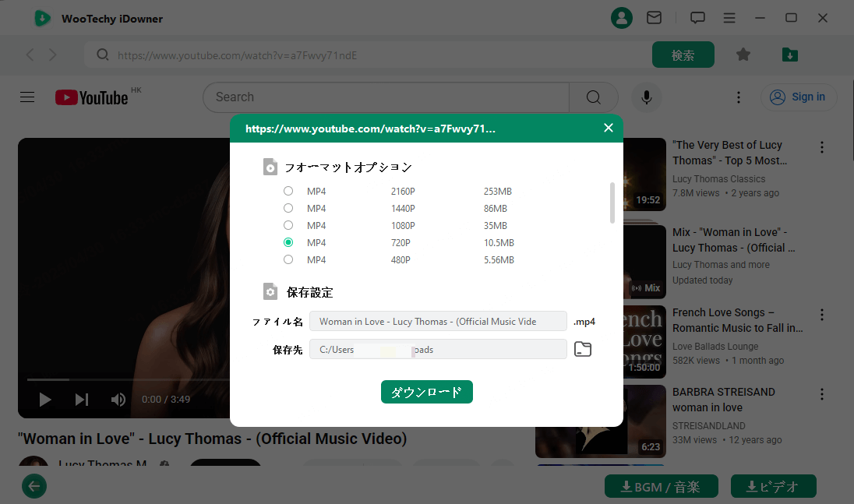Bookmark page with the star icon
This screenshot has height=504, width=854.
pyautogui.click(x=743, y=55)
